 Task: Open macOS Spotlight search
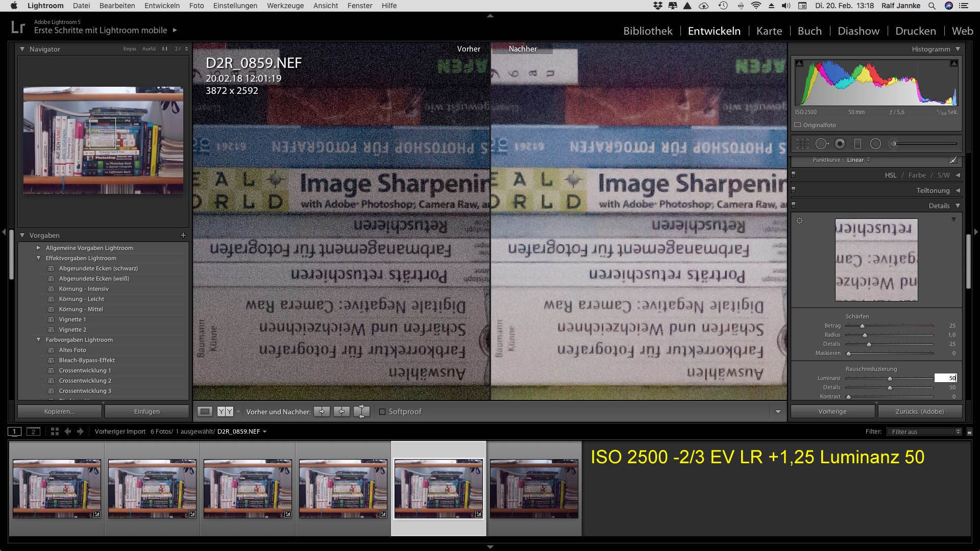pos(932,6)
